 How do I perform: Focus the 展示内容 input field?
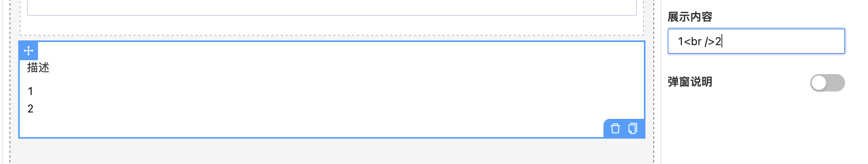[756, 41]
